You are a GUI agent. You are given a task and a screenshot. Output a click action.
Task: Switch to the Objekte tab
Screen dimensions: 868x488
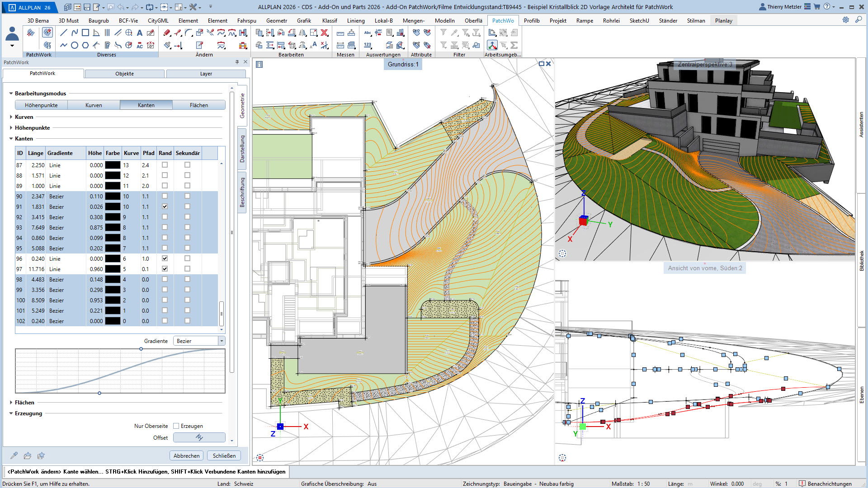124,74
